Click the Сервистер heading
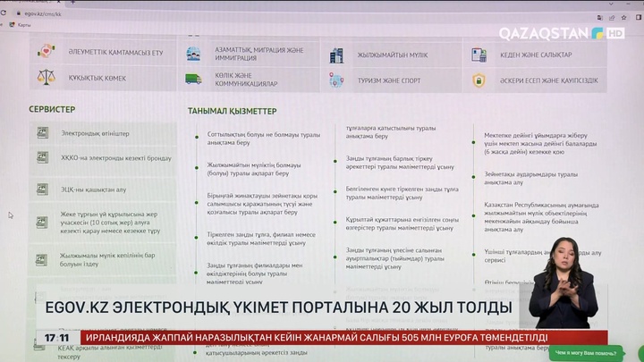Screen dimensions: 644x362 pyautogui.click(x=52, y=109)
